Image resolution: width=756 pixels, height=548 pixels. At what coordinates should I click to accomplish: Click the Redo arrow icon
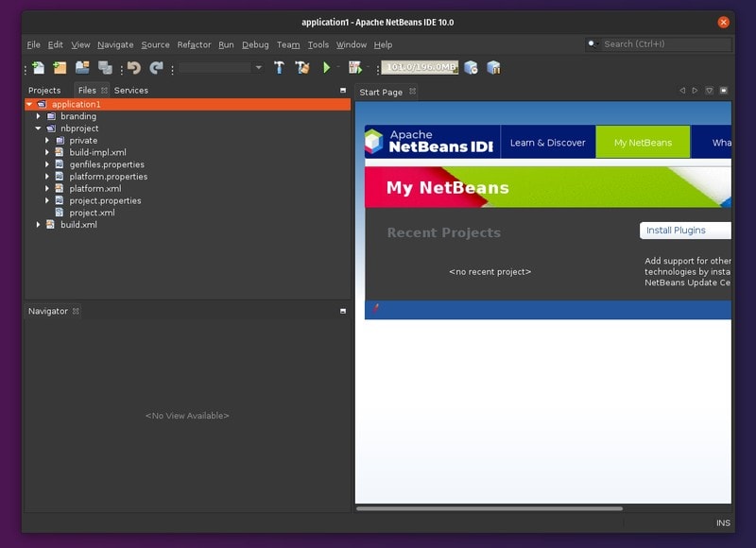click(156, 67)
